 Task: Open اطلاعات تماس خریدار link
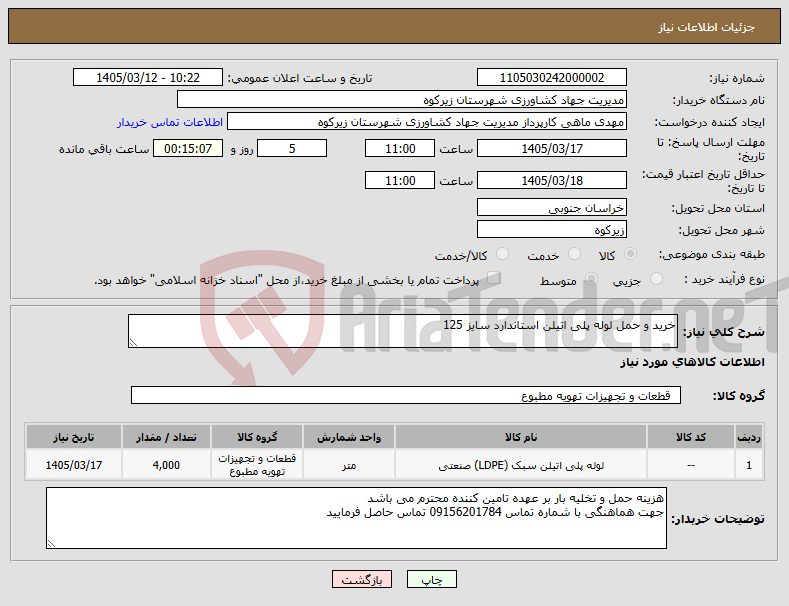point(170,122)
